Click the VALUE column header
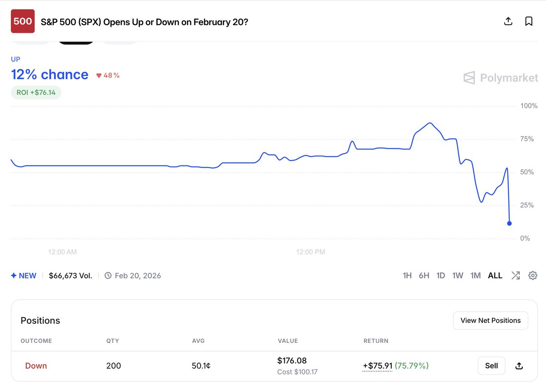This screenshot has height=392, width=546. click(288, 341)
